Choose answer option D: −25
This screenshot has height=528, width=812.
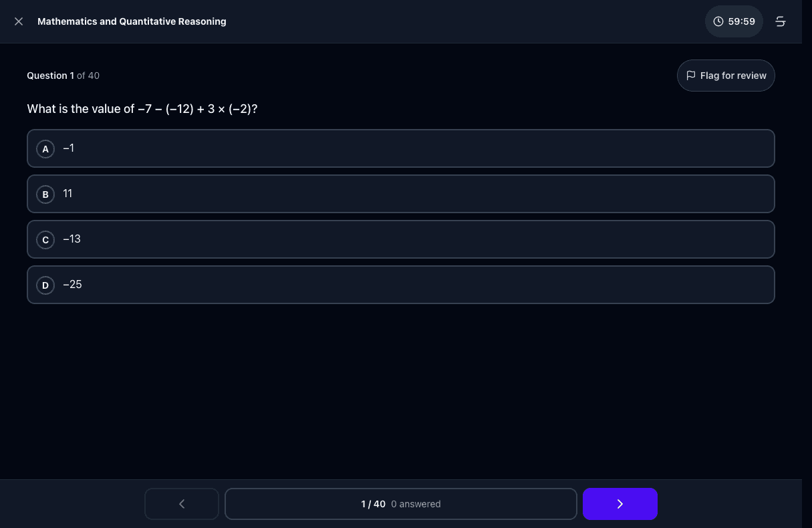coord(401,285)
